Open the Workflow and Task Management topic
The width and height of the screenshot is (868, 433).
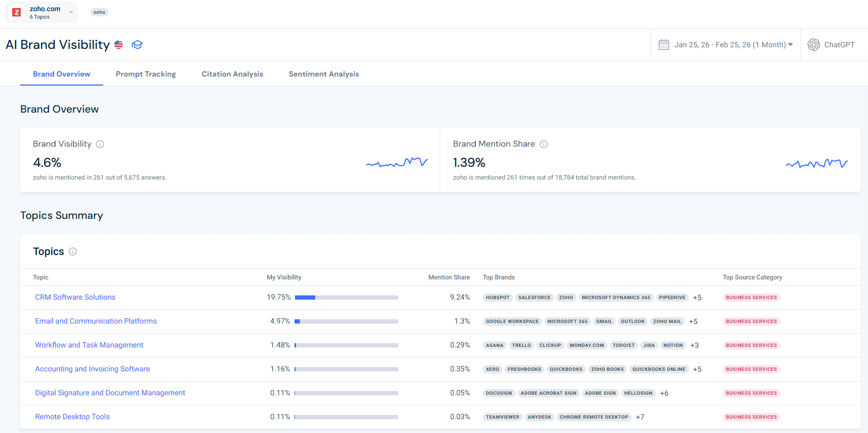pos(89,345)
